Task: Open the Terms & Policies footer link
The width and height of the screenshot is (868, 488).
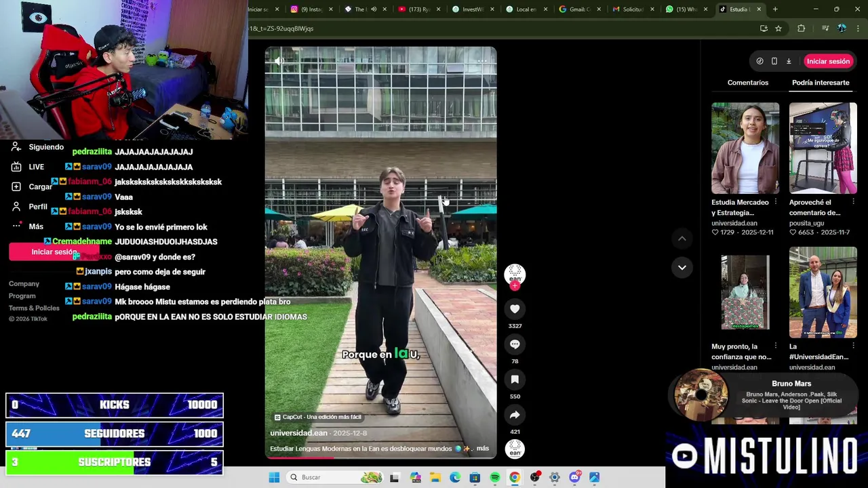Action: (x=34, y=308)
